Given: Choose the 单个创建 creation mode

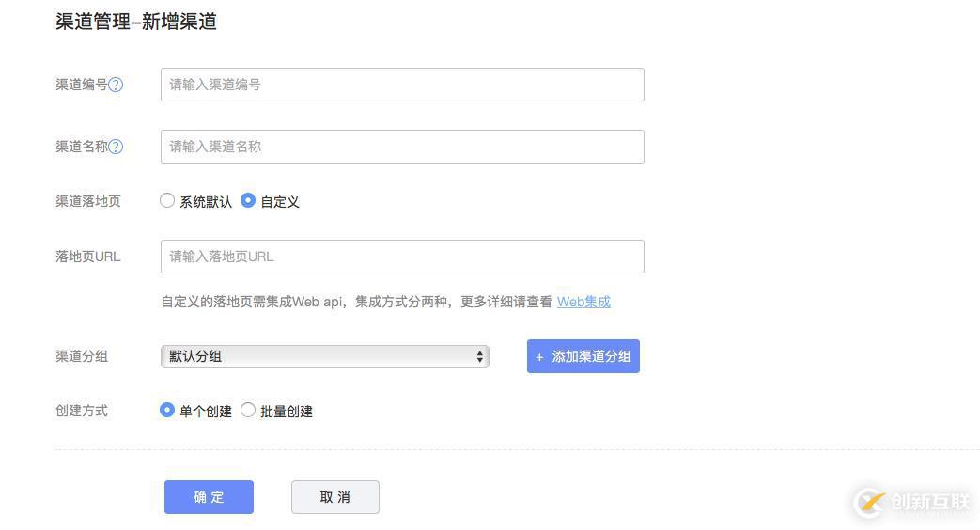Looking at the screenshot, I should point(167,410).
